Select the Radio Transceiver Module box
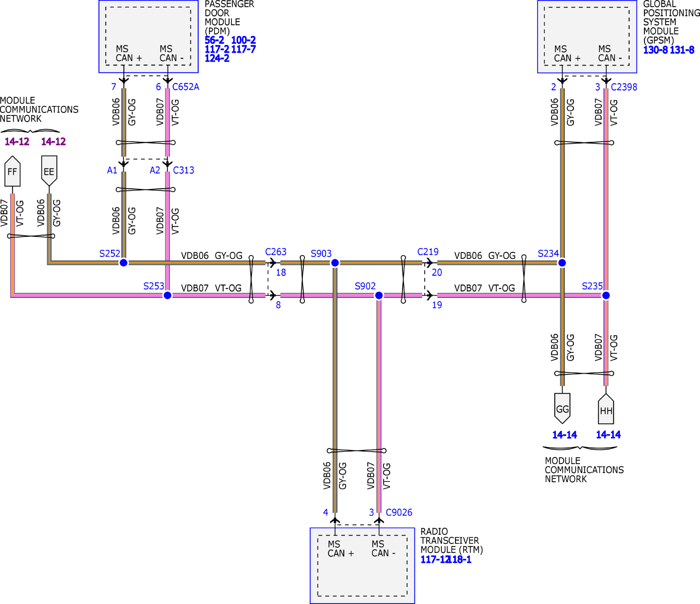The width and height of the screenshot is (700, 604). pyautogui.click(x=362, y=566)
